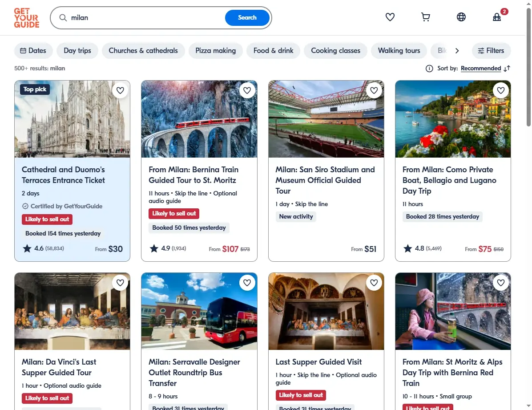The height and width of the screenshot is (410, 532).
Task: Open Last Supper Guided Visit title
Action: point(318,362)
